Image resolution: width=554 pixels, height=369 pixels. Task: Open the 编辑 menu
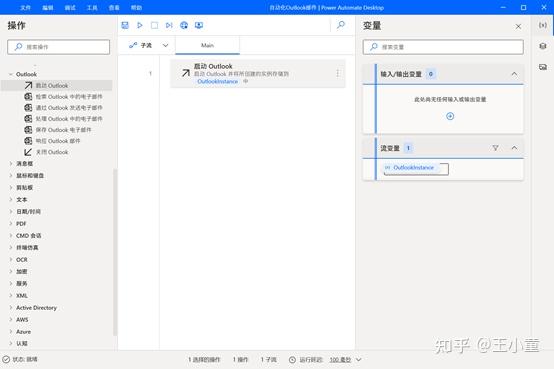click(48, 7)
